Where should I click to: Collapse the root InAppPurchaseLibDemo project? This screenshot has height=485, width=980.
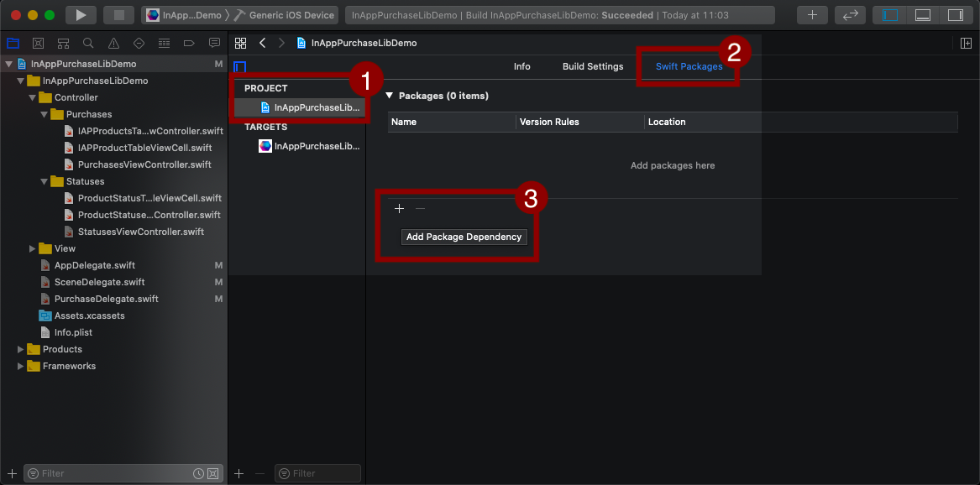(8, 65)
